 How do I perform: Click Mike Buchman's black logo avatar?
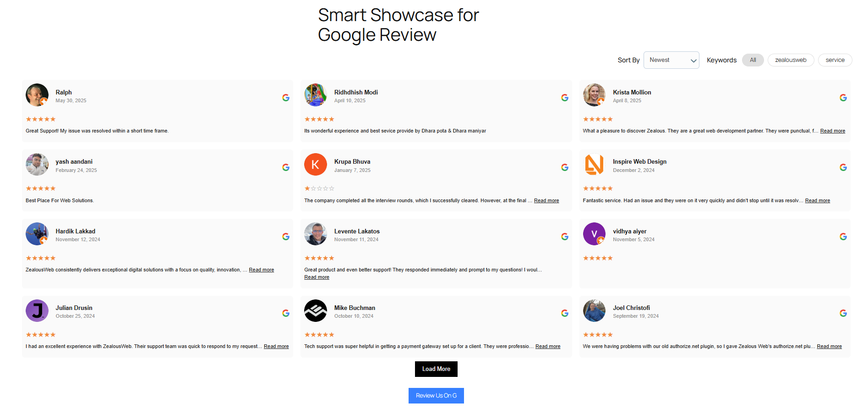click(x=316, y=311)
